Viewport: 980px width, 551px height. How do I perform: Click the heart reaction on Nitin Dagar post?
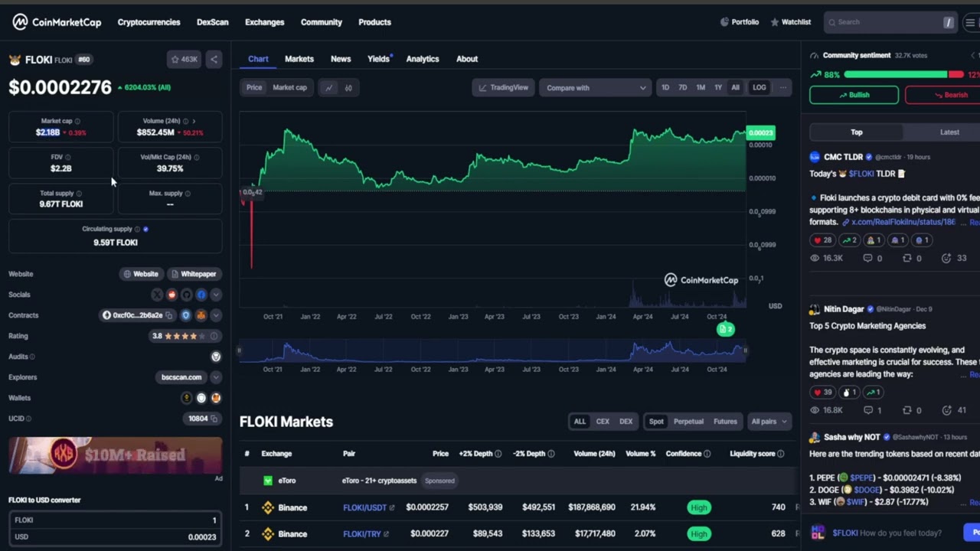coord(822,393)
